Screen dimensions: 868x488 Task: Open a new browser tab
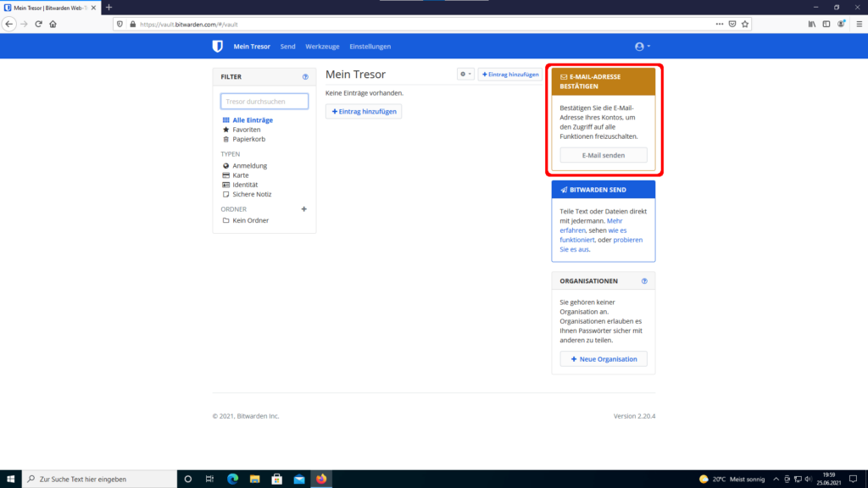(x=109, y=8)
